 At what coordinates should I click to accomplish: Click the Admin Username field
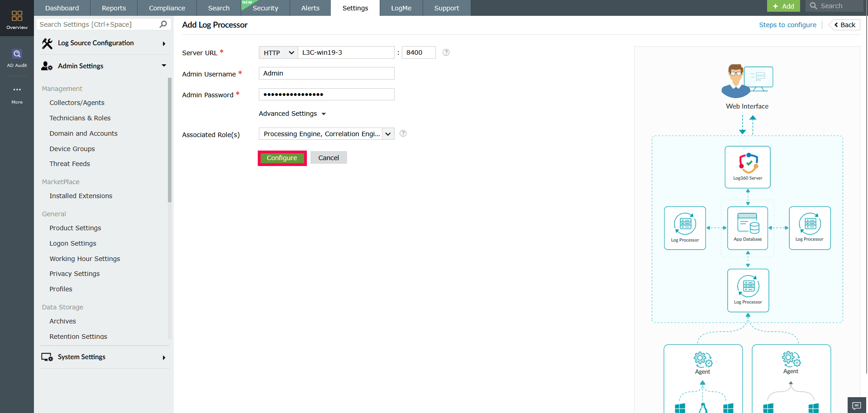326,73
